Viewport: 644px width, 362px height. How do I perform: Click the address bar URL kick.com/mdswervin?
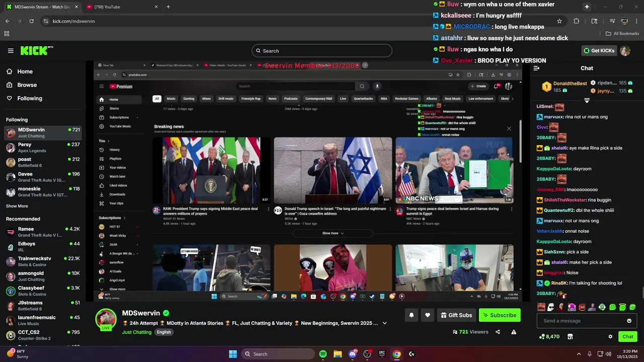(x=73, y=21)
